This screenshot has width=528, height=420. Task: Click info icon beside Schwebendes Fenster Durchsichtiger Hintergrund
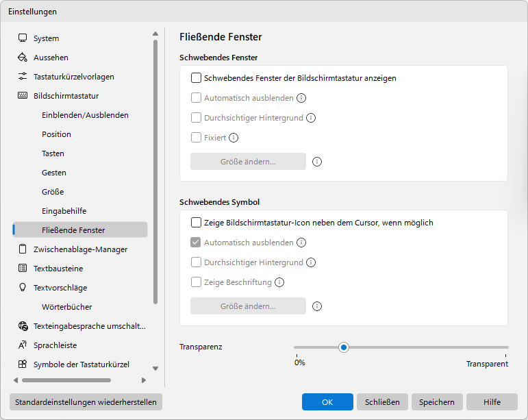point(311,118)
